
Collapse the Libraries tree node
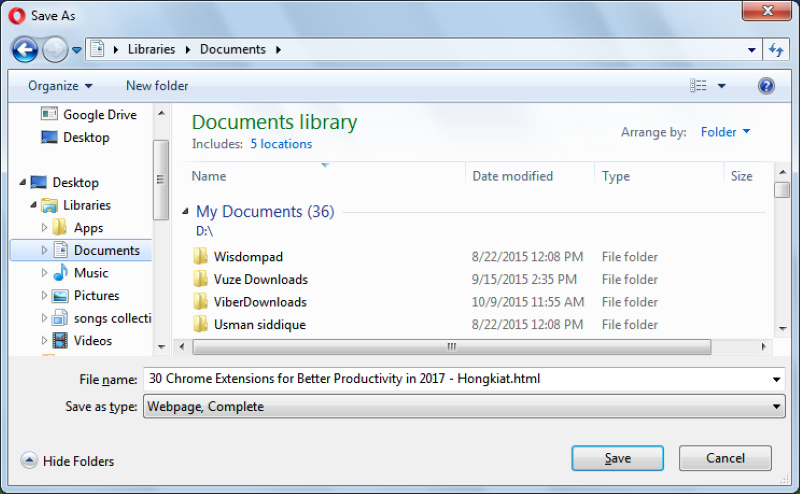(x=33, y=205)
